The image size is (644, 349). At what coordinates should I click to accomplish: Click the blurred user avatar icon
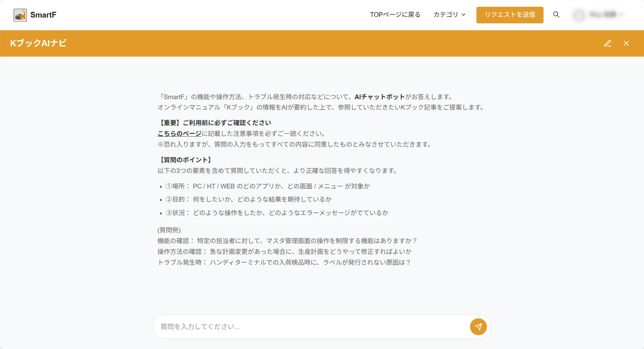[x=579, y=15]
